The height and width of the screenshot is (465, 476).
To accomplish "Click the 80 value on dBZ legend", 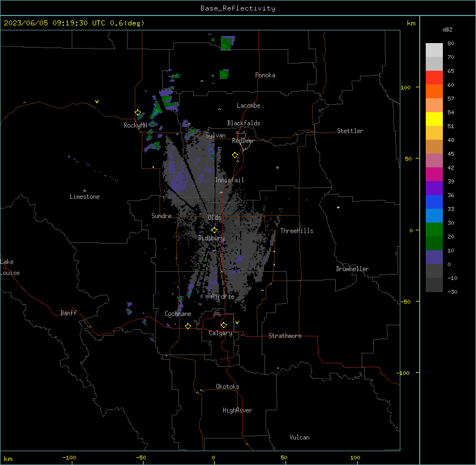I will (x=451, y=44).
